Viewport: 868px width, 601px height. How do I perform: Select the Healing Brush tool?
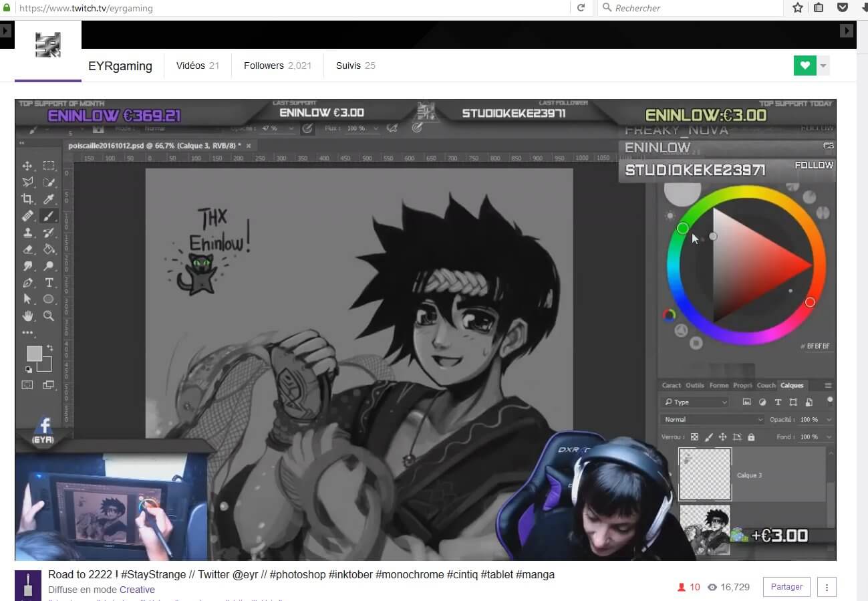[27, 216]
